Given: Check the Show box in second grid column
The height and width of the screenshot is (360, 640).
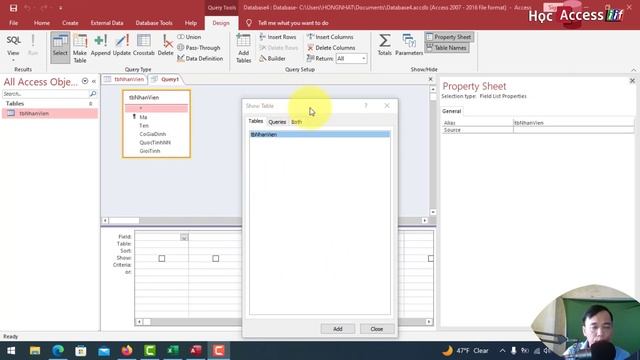Looking at the screenshot, I should click(216, 258).
